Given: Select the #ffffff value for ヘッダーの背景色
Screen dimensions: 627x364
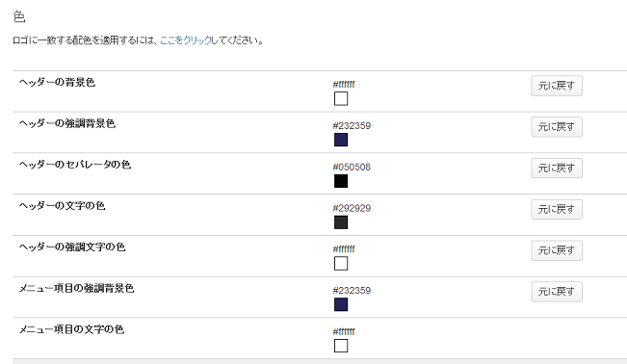Looking at the screenshot, I should point(344,85).
